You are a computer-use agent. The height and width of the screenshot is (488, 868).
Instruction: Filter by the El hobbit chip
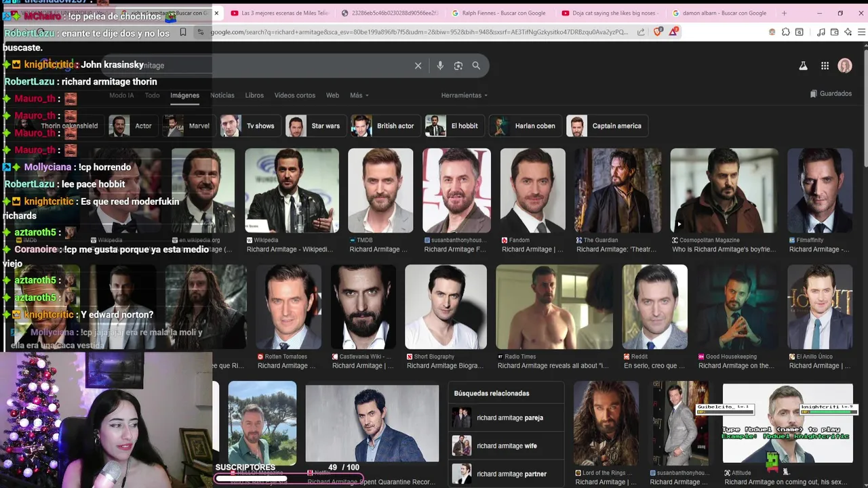coord(454,126)
